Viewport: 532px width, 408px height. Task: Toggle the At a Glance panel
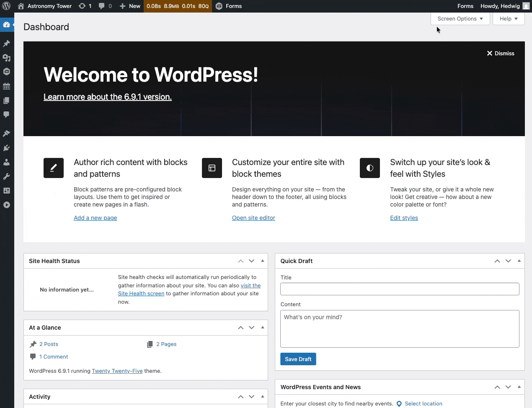(x=263, y=328)
